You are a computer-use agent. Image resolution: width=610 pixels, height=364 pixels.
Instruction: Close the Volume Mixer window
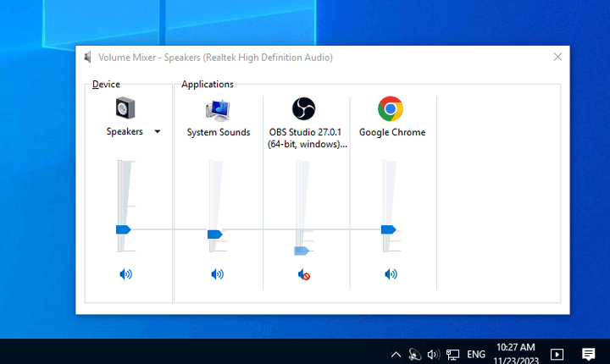(557, 57)
